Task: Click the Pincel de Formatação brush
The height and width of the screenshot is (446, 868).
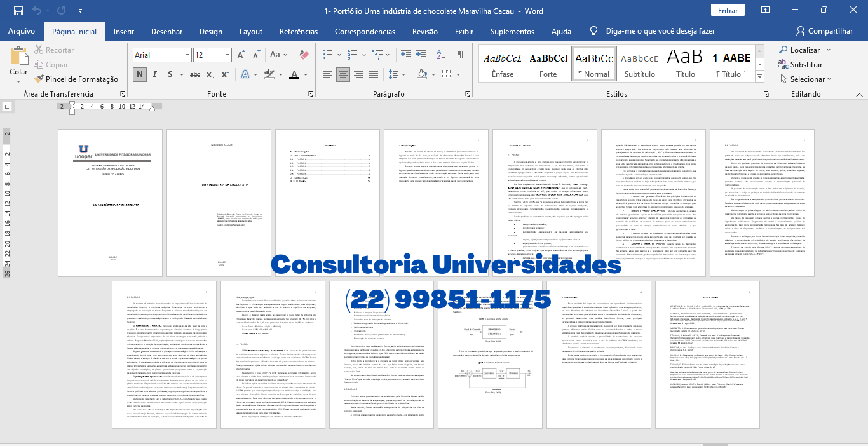Action: 76,79
